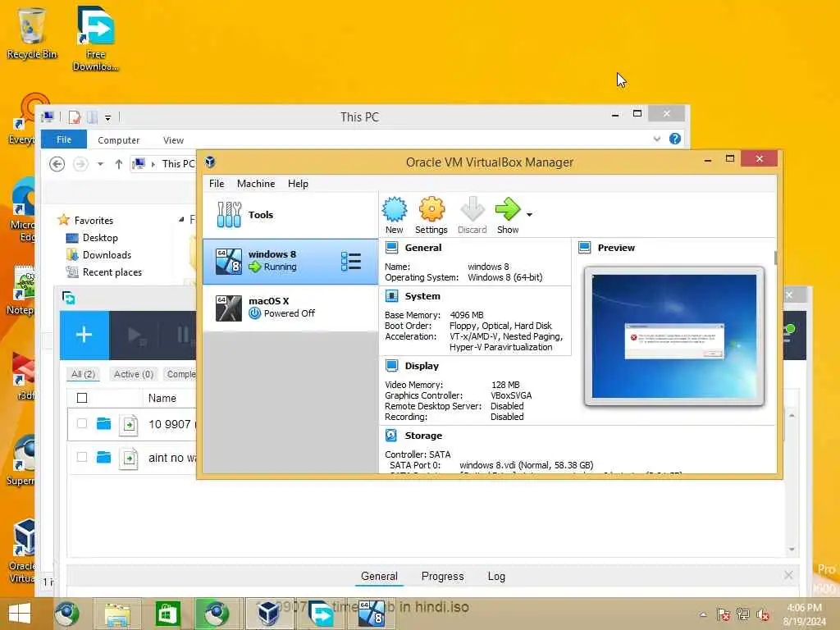Click the blue plus add download button
This screenshot has width=840, height=630.
coord(84,335)
